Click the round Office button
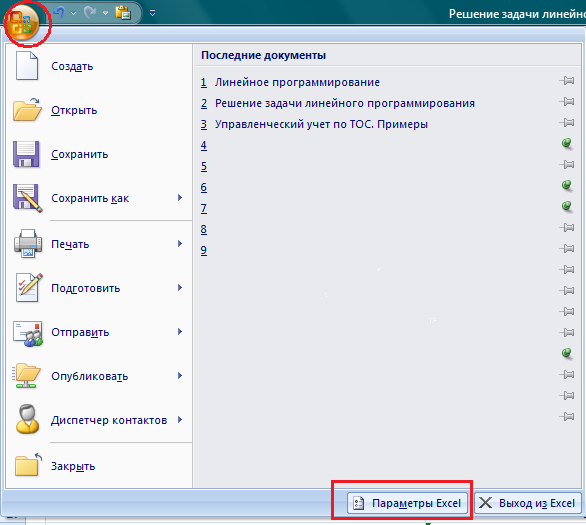586x525 pixels. [x=22, y=22]
